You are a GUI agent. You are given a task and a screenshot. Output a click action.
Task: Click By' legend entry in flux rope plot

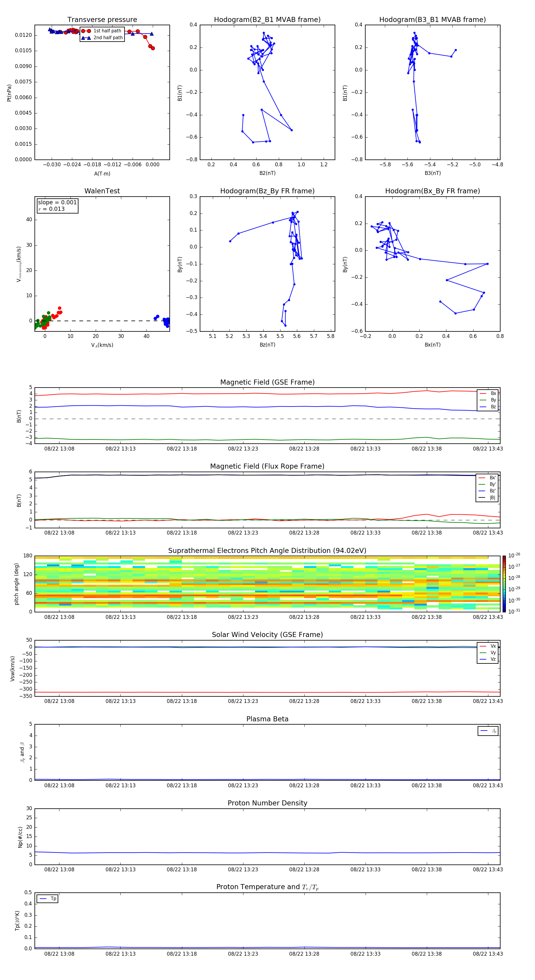pyautogui.click(x=487, y=484)
